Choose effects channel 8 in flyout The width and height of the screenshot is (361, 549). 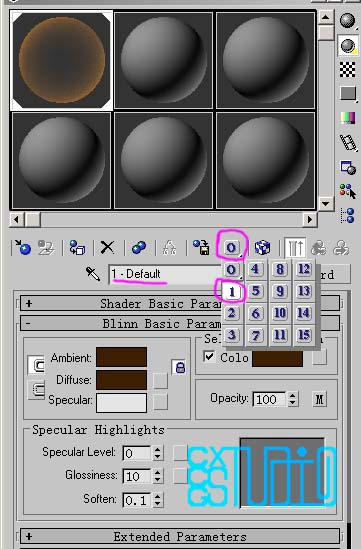pos(280,269)
